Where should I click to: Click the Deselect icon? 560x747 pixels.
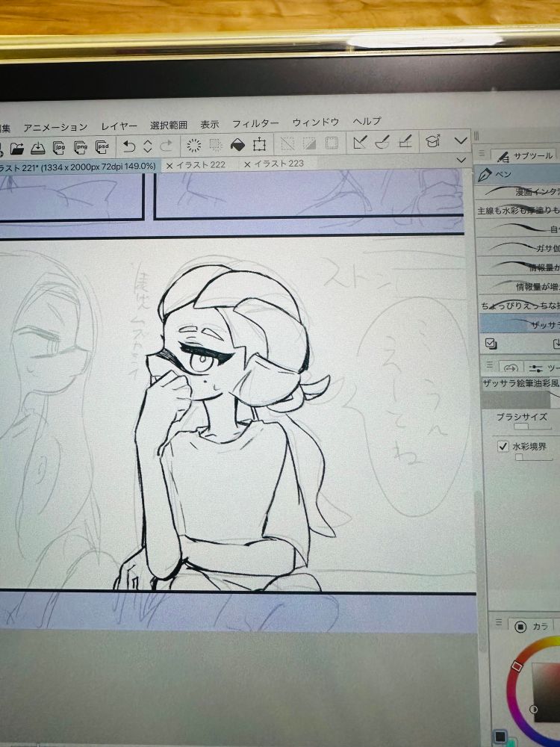(x=287, y=143)
